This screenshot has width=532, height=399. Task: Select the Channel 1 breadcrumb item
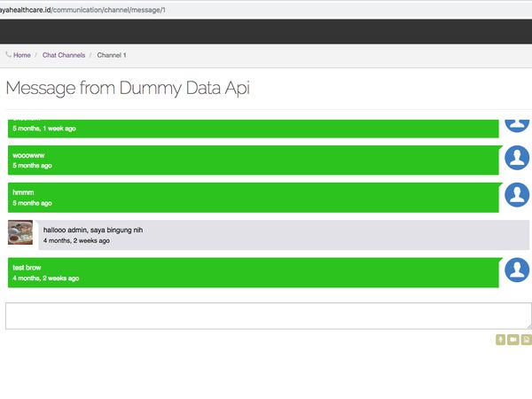coord(112,55)
